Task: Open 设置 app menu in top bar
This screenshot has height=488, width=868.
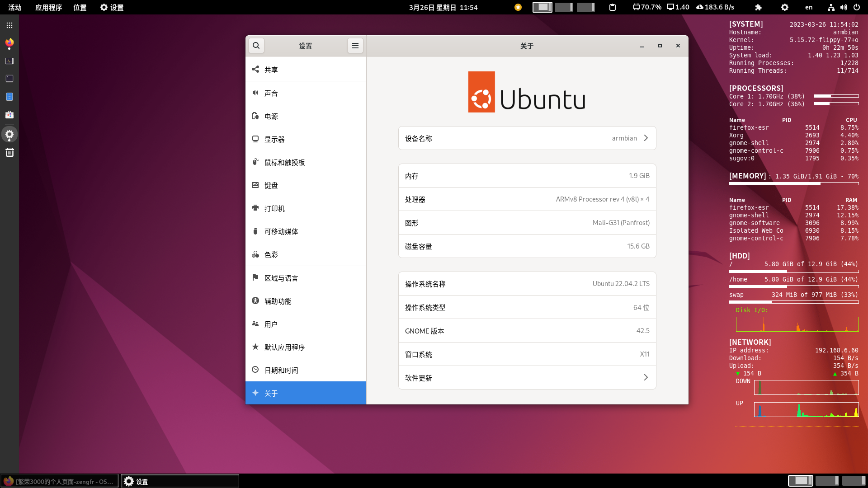Action: [112, 7]
